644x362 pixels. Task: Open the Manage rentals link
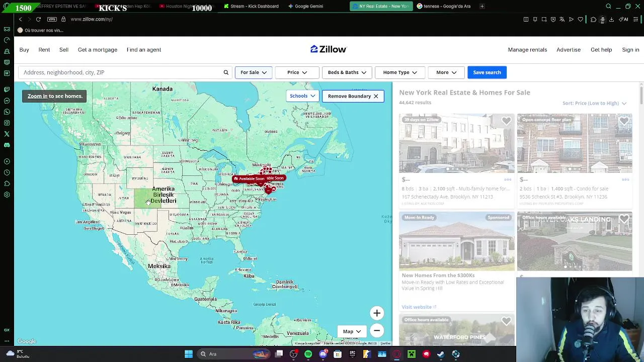click(x=527, y=50)
